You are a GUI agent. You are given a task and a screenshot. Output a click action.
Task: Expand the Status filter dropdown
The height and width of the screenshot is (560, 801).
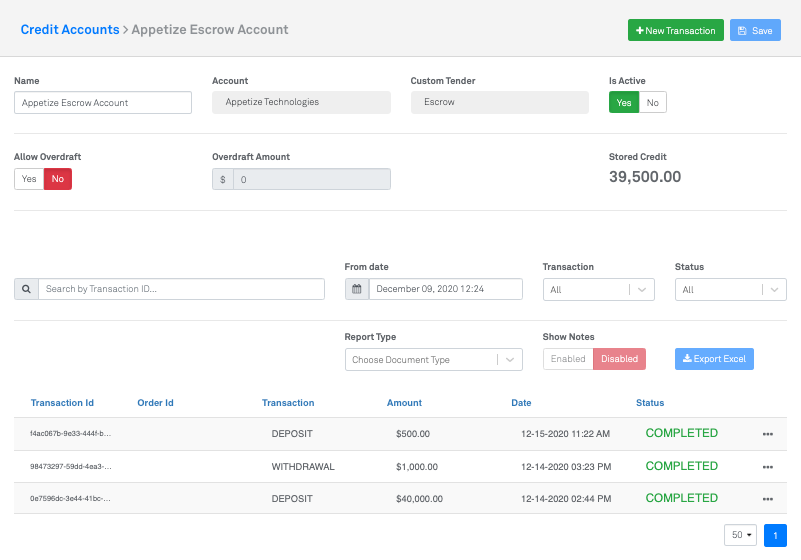click(730, 289)
